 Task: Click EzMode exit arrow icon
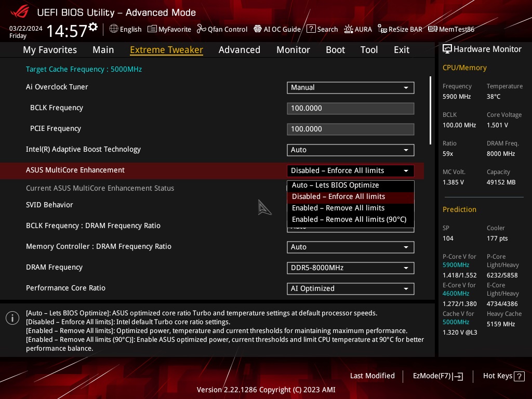click(458, 376)
